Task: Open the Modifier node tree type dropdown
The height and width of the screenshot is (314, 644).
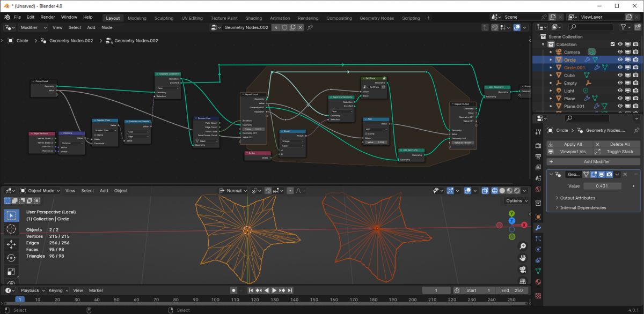Action: coord(32,27)
